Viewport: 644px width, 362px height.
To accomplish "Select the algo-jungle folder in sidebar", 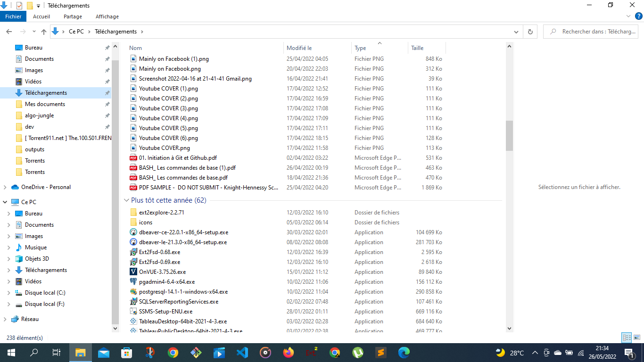I will tap(39, 115).
